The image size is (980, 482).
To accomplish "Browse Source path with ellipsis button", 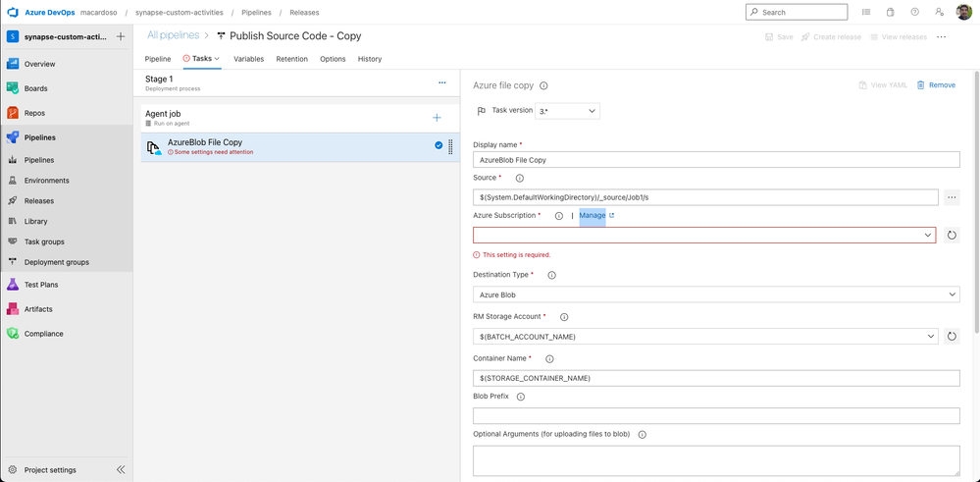I will click(x=952, y=197).
